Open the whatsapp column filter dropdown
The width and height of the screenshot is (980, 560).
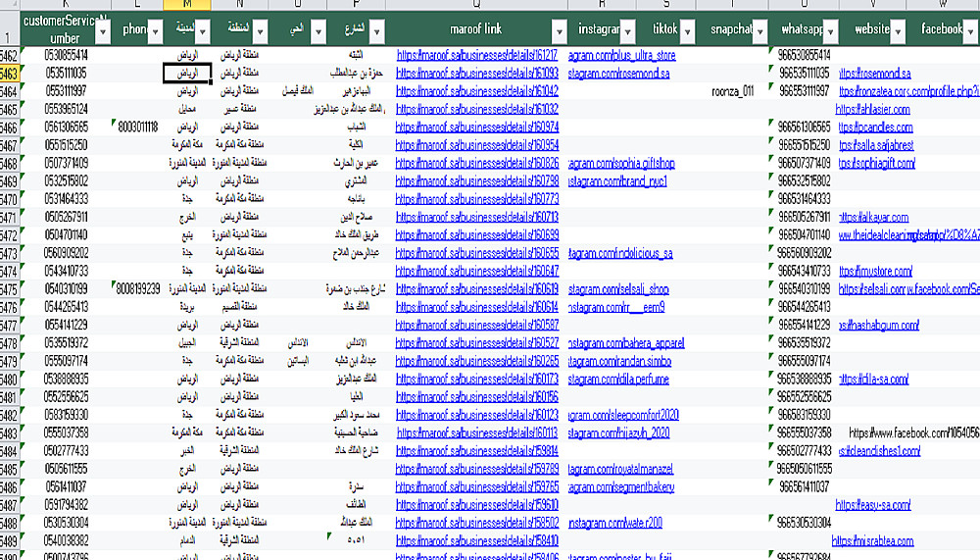pos(830,31)
